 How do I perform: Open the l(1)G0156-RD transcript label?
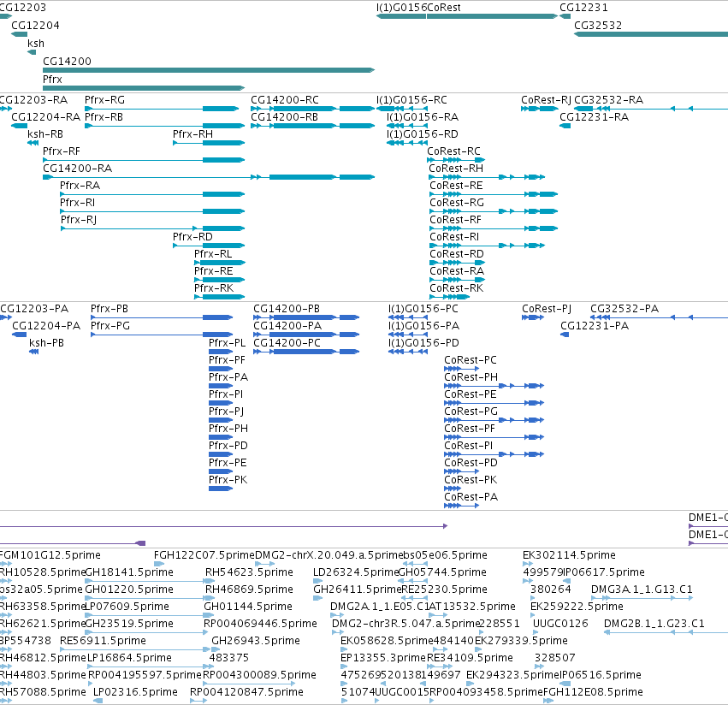[423, 134]
